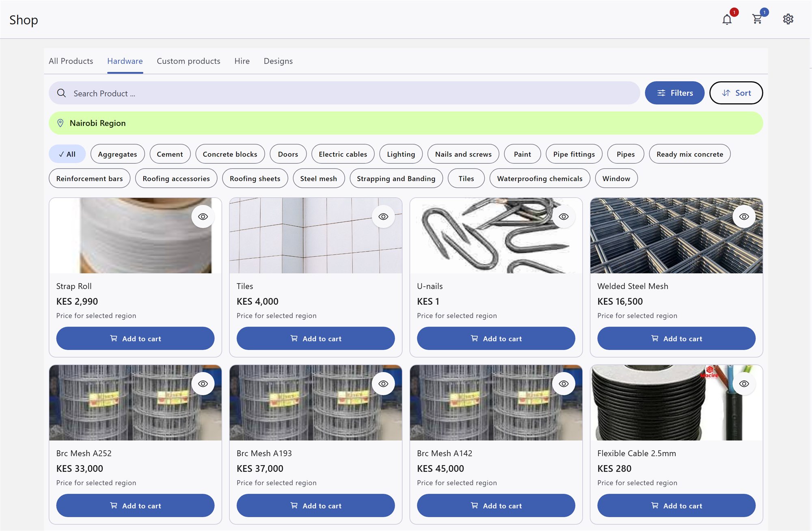Screen dimensions: 812x531
Task: Filter by Doors category
Action: (288, 154)
